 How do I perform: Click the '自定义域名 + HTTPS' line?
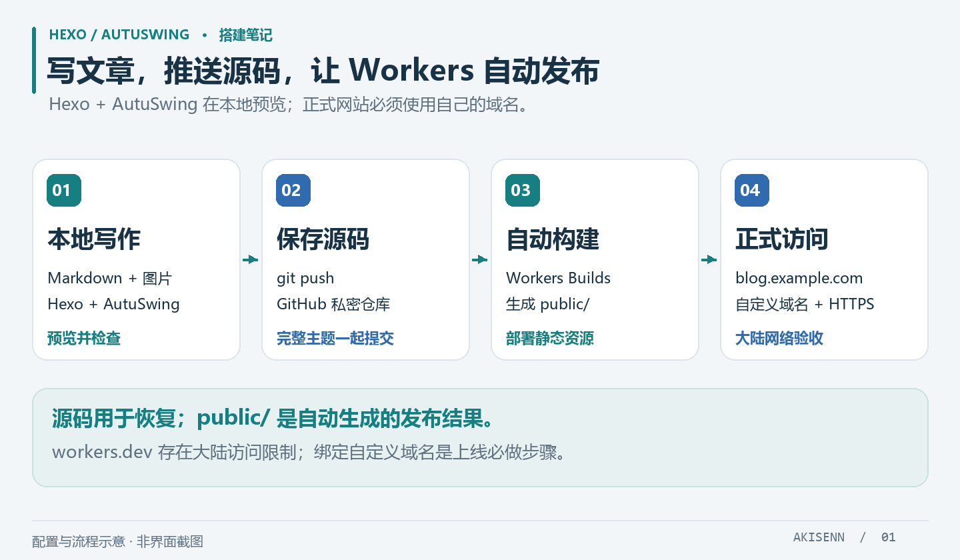coord(805,304)
